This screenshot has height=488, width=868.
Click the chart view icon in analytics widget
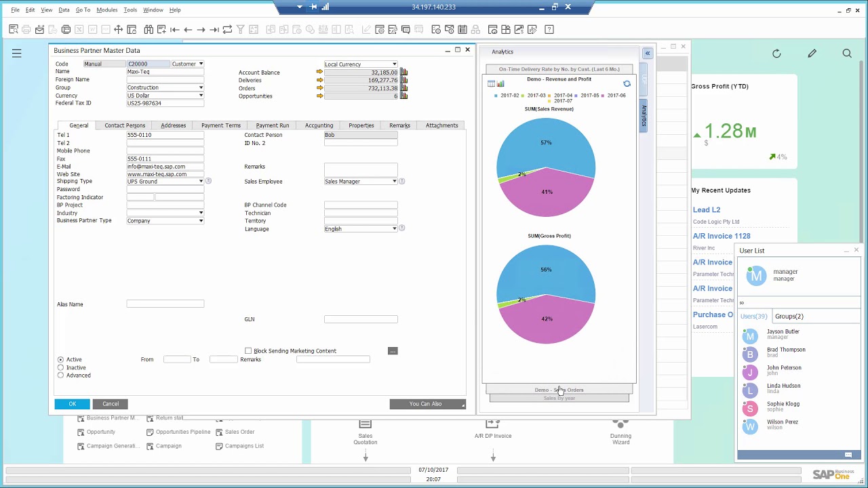click(500, 84)
